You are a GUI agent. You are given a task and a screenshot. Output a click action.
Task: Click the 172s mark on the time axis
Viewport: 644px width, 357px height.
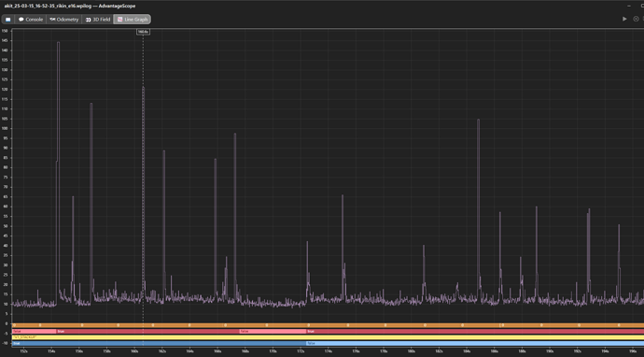pos(301,351)
